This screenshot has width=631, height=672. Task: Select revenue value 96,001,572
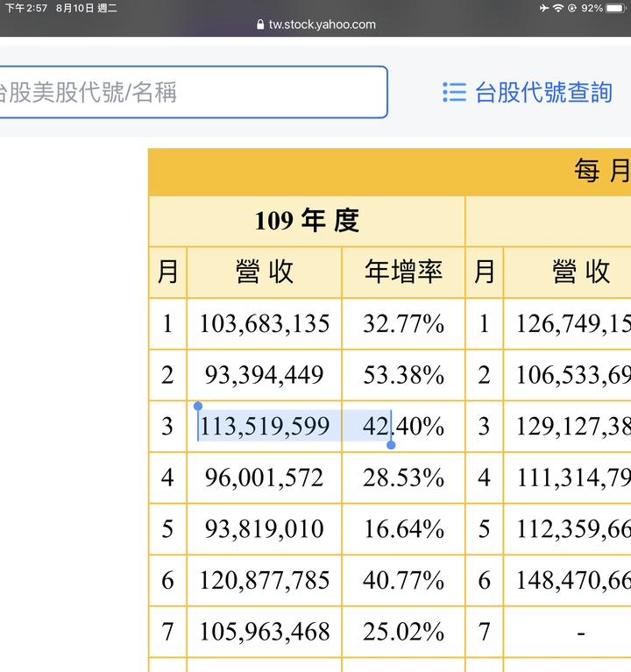pos(264,477)
